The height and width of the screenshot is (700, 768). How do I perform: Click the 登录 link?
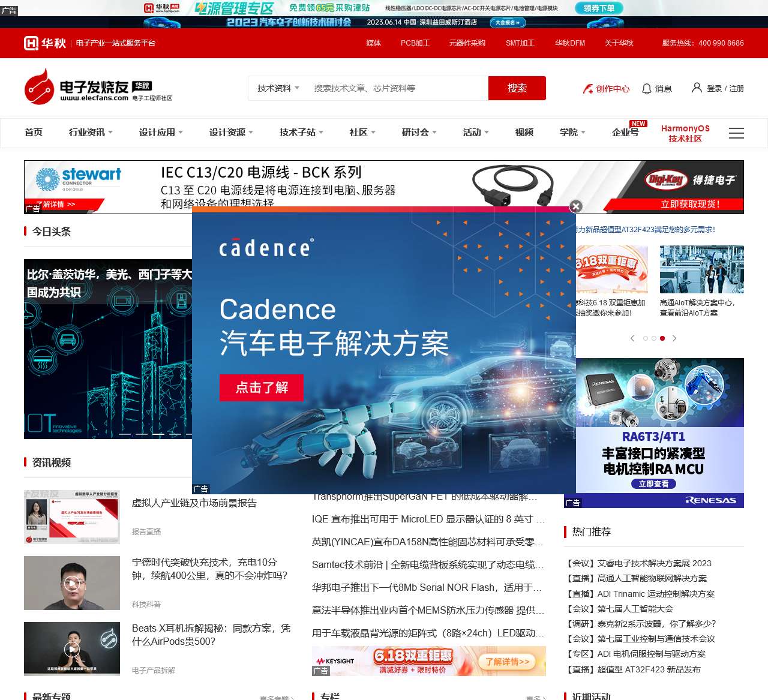click(714, 89)
